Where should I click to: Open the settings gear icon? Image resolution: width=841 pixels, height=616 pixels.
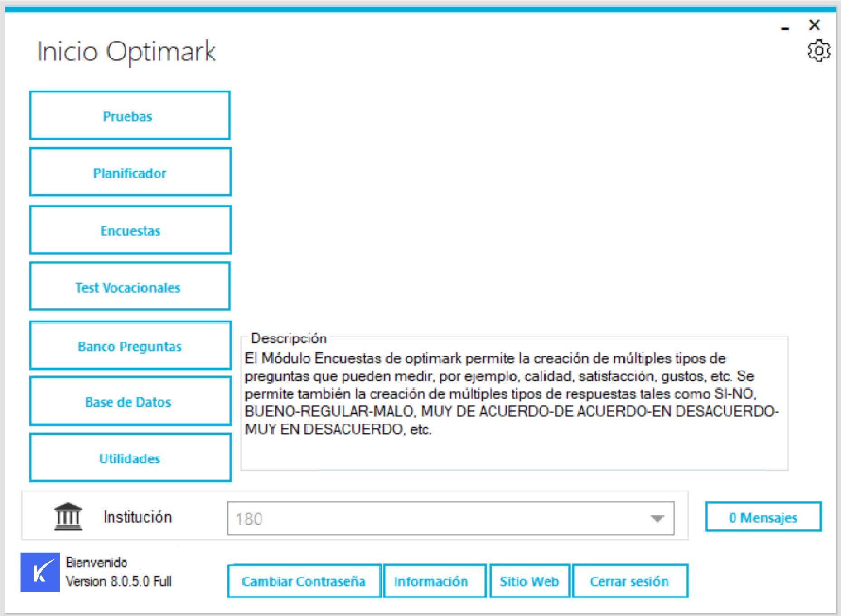(x=819, y=51)
